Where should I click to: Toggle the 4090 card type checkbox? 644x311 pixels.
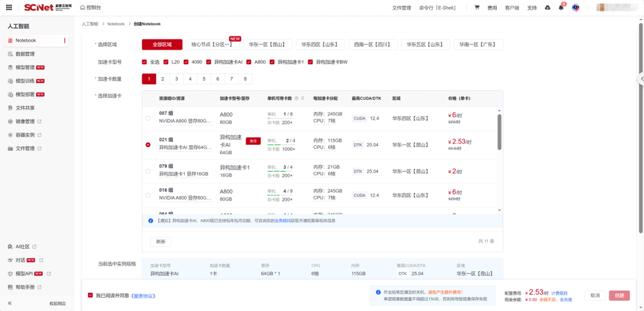click(186, 62)
